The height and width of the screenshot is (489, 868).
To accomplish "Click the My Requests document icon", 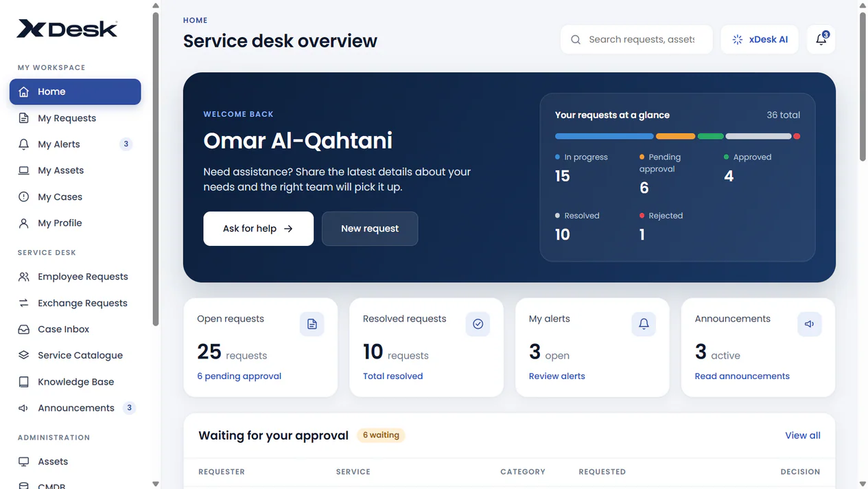I will click(24, 118).
